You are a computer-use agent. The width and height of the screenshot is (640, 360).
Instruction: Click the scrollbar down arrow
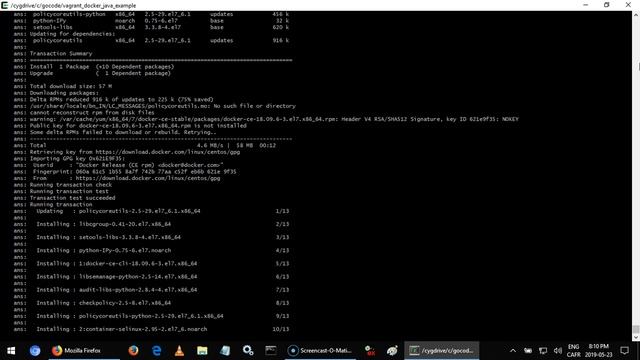pyautogui.click(x=636, y=337)
